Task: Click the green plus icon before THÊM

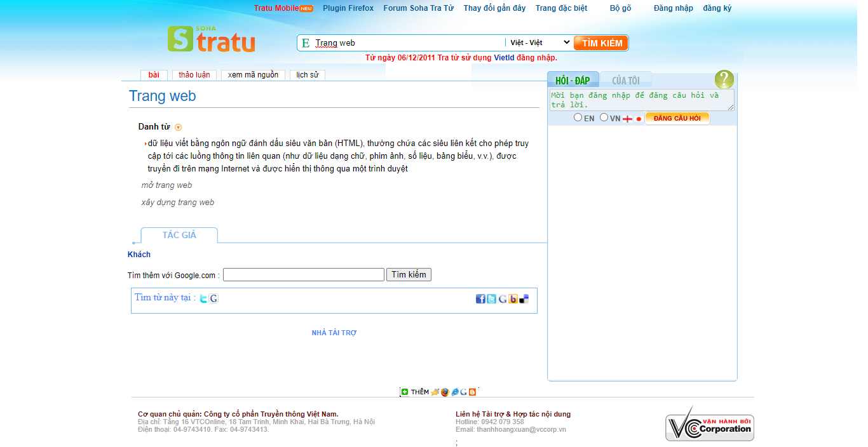Action: [405, 391]
